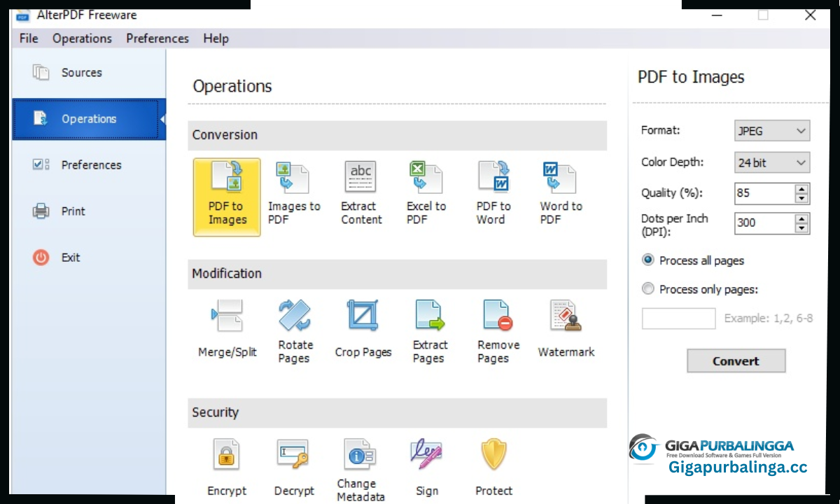This screenshot has width=840, height=504.
Task: Select the Rotate Pages tool
Action: 295,331
